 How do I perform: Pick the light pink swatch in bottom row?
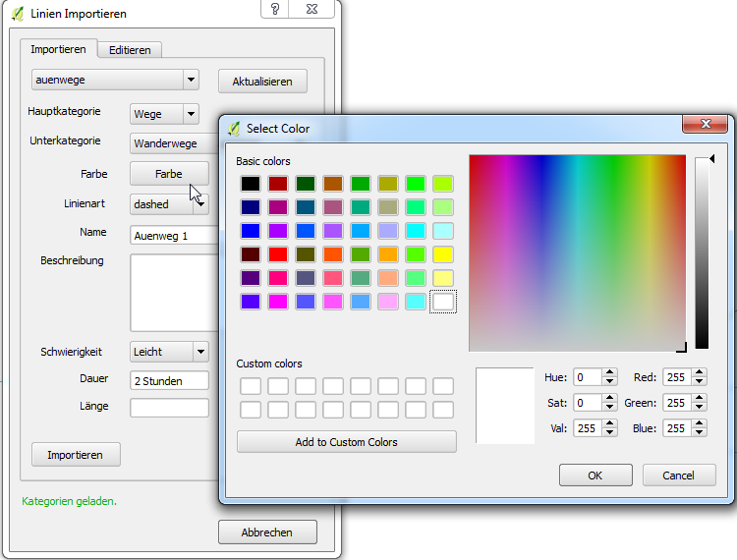click(x=388, y=302)
